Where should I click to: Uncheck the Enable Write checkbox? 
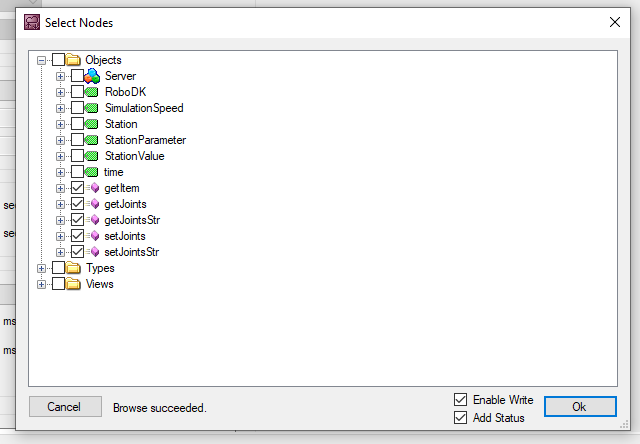[x=461, y=400]
